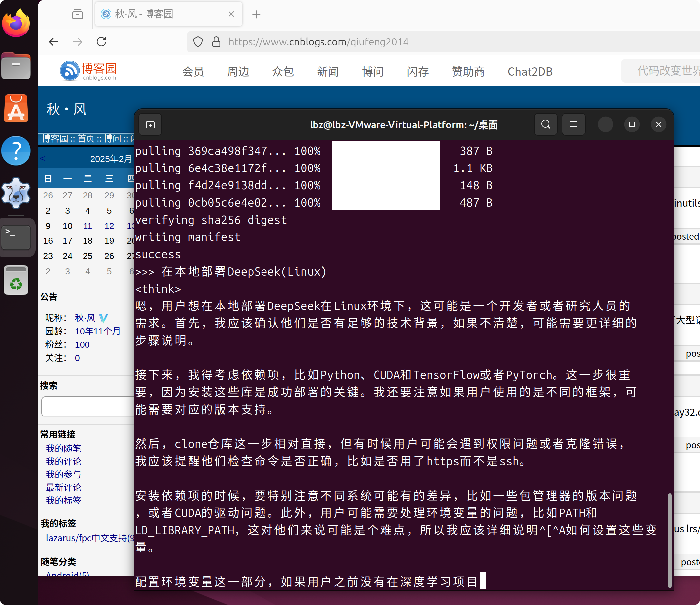Click the 代码改变世界 search field
Image resolution: width=700 pixels, height=605 pixels.
[661, 71]
